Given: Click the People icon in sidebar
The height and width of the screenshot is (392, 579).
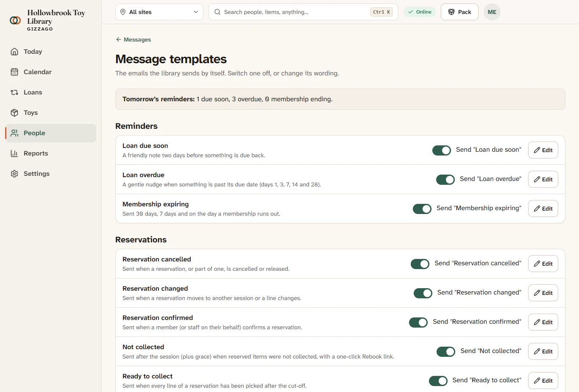Looking at the screenshot, I should 14,133.
